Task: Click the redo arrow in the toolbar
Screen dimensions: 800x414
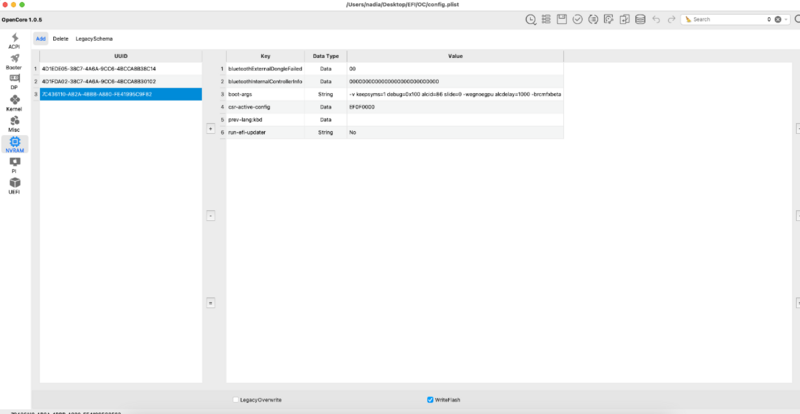Action: (671, 19)
